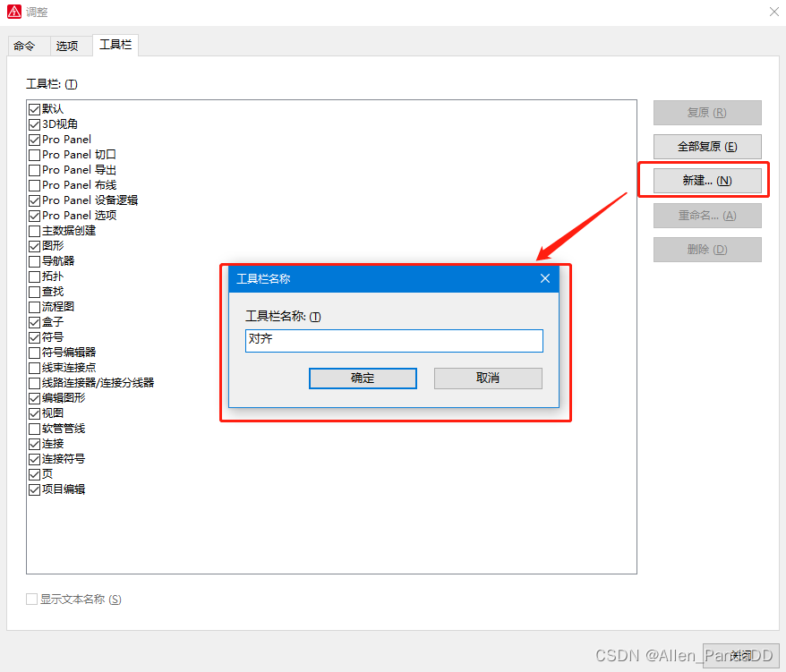Uncheck Pro Panel 选项 checkbox
786x672 pixels.
[x=35, y=216]
